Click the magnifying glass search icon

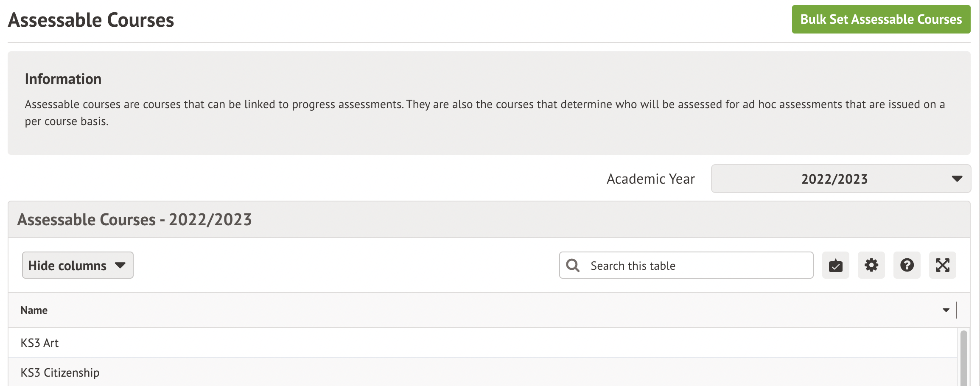tap(573, 266)
